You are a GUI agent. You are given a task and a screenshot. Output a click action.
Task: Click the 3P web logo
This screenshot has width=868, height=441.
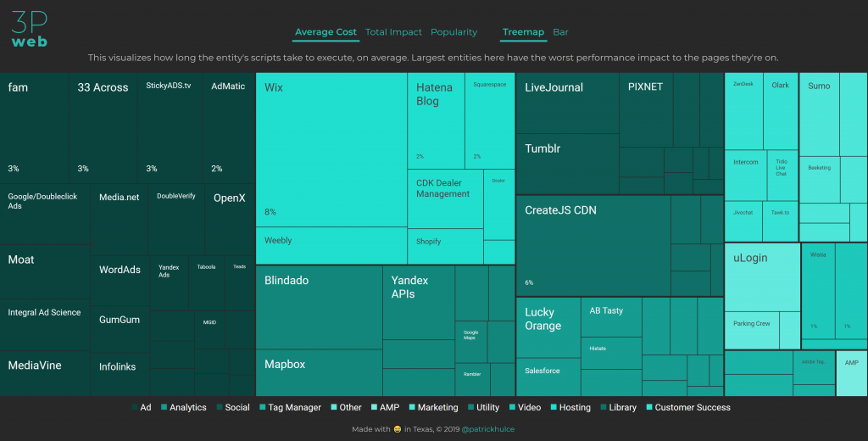30,30
